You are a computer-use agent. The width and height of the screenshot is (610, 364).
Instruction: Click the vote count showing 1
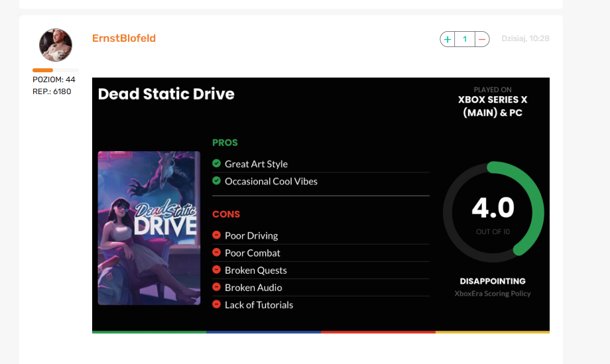(x=465, y=39)
